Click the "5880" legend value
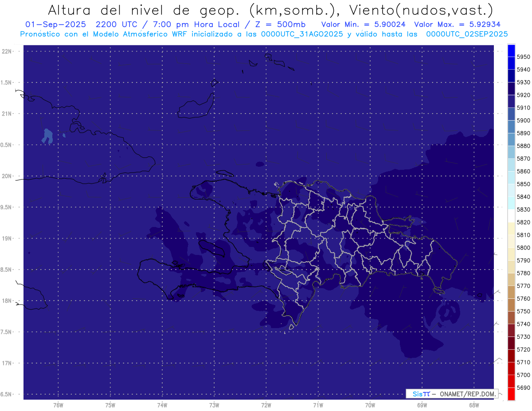 click(523, 146)
